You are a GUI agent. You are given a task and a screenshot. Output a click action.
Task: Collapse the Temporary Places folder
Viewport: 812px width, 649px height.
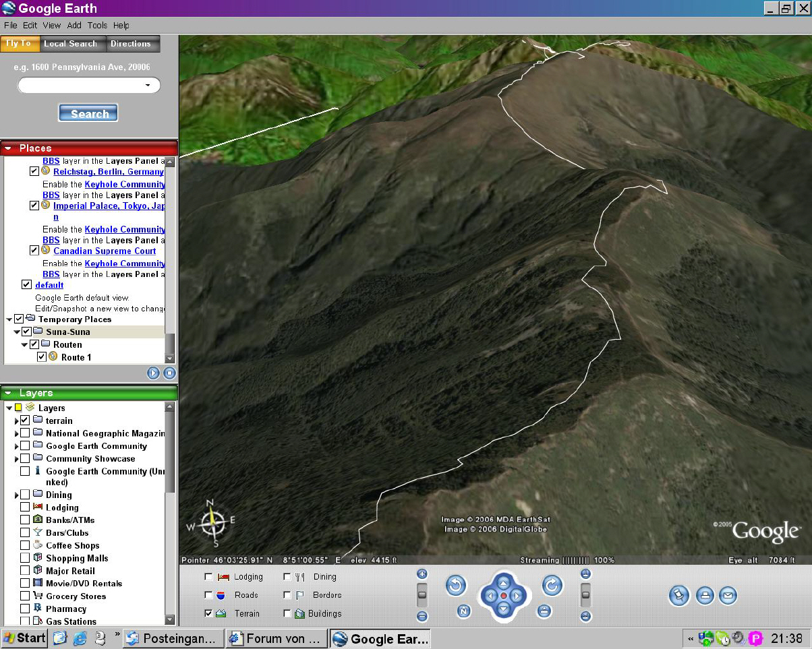[x=9, y=319]
